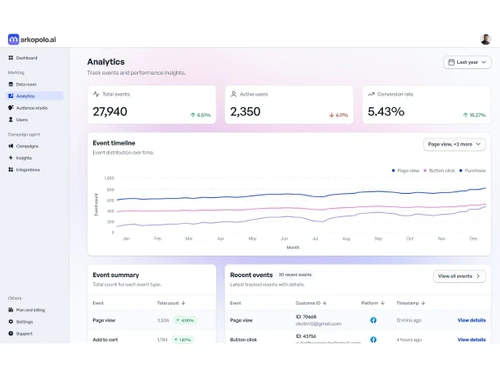
Task: Click the Settings gear icon
Action: (x=11, y=322)
